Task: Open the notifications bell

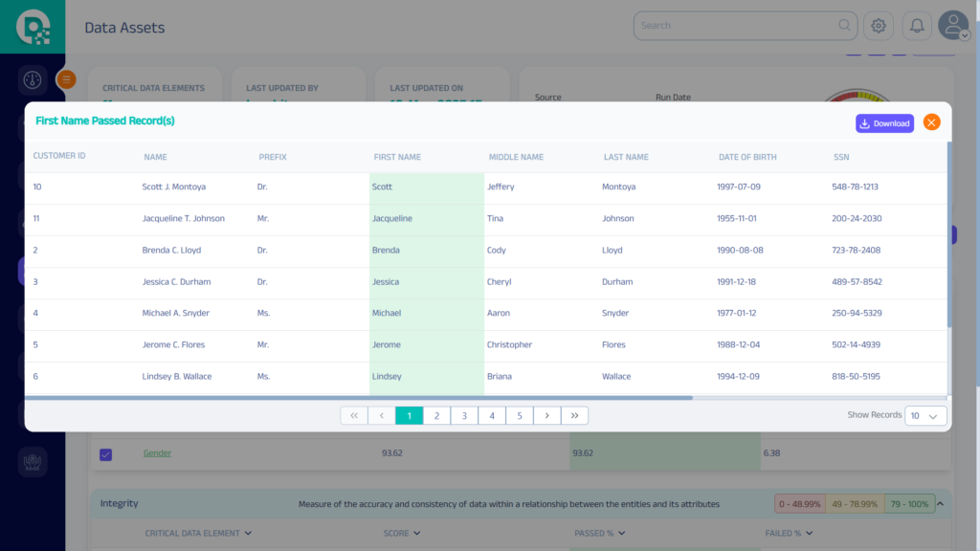Action: click(917, 26)
